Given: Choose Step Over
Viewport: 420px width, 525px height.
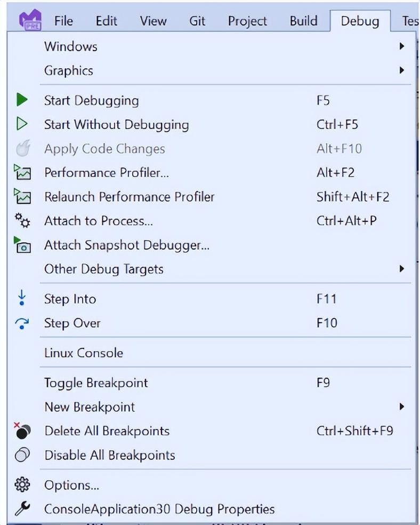Looking at the screenshot, I should click(x=212, y=323).
